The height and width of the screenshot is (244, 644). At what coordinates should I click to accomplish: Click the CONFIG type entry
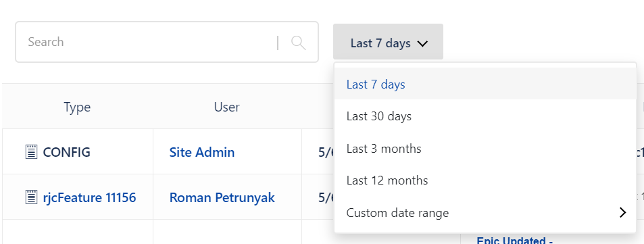pos(66,152)
